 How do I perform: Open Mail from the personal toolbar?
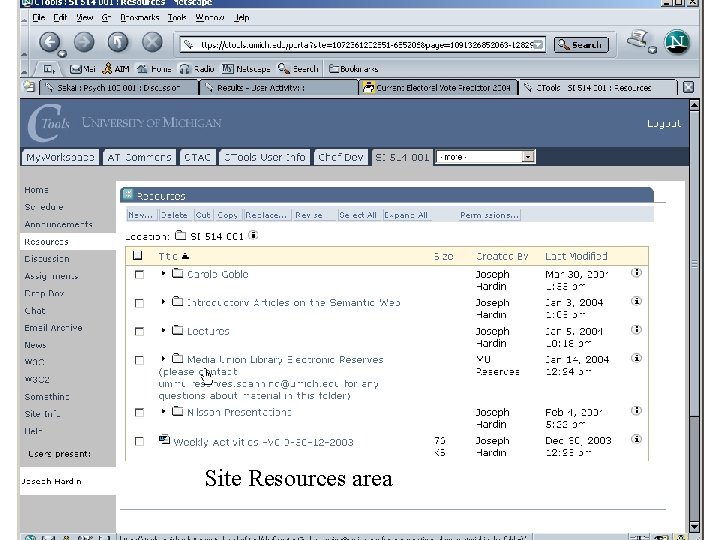pyautogui.click(x=83, y=69)
